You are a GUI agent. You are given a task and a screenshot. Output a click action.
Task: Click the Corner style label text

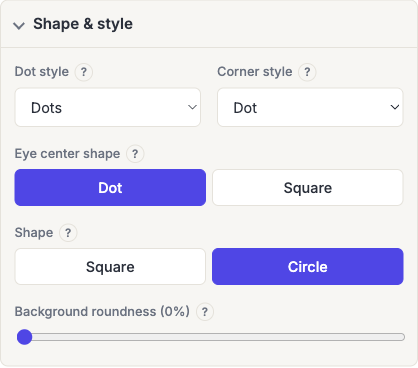255,72
